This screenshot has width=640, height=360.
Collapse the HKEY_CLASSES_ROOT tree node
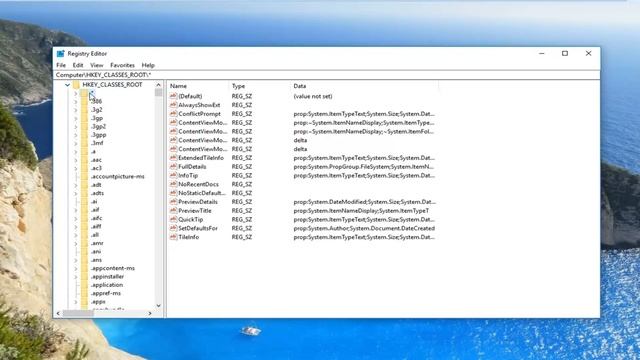coord(67,85)
